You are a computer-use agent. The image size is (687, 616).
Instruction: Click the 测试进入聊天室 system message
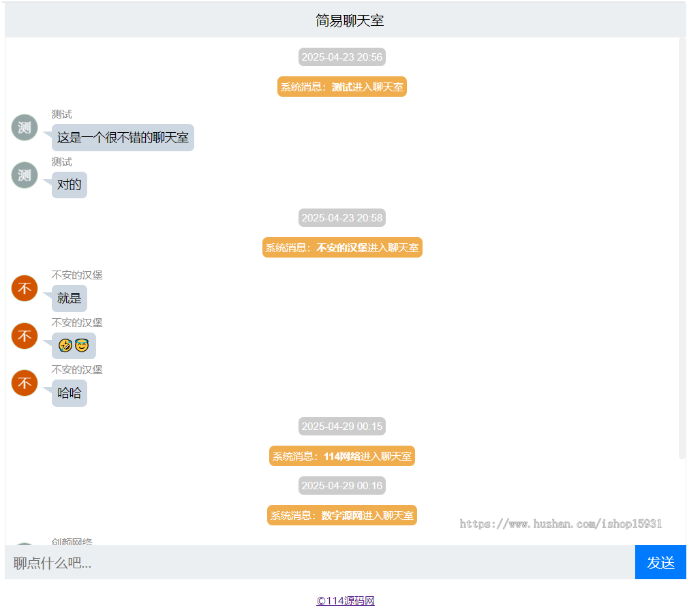coord(341,87)
